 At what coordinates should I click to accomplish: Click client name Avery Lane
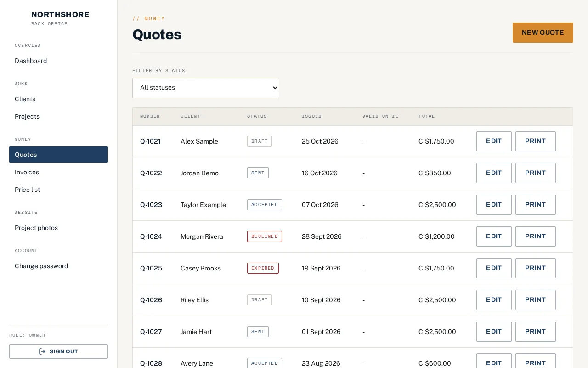tap(197, 363)
